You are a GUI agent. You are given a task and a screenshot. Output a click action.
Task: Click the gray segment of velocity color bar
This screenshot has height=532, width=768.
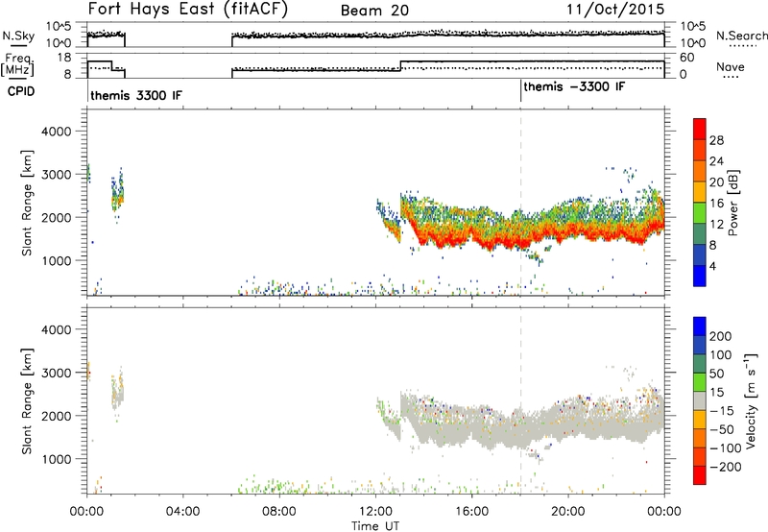(x=700, y=400)
